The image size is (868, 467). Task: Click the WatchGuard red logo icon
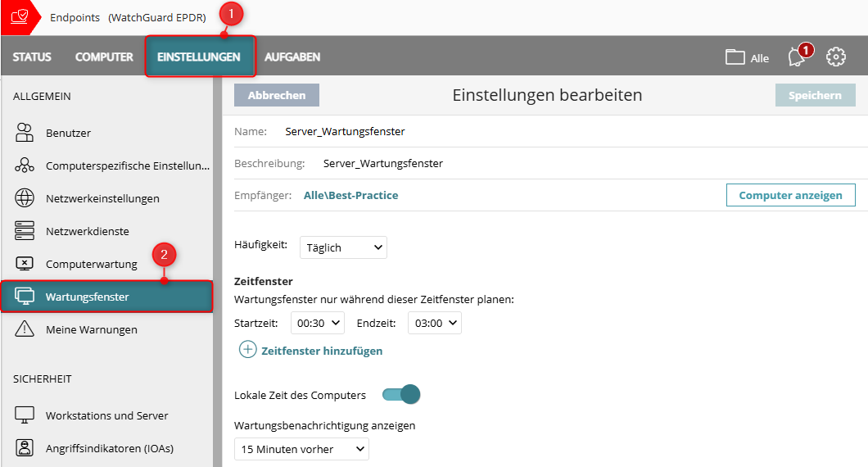click(x=19, y=17)
